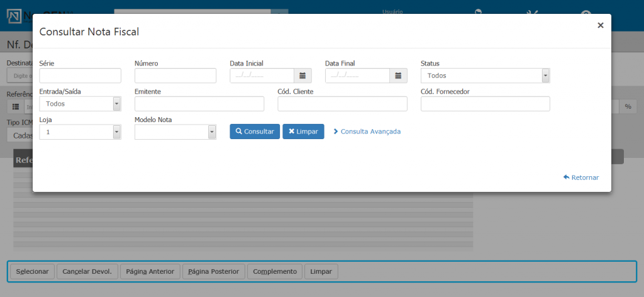Click the Data Inicial date field
The height and width of the screenshot is (297, 644).
(262, 76)
